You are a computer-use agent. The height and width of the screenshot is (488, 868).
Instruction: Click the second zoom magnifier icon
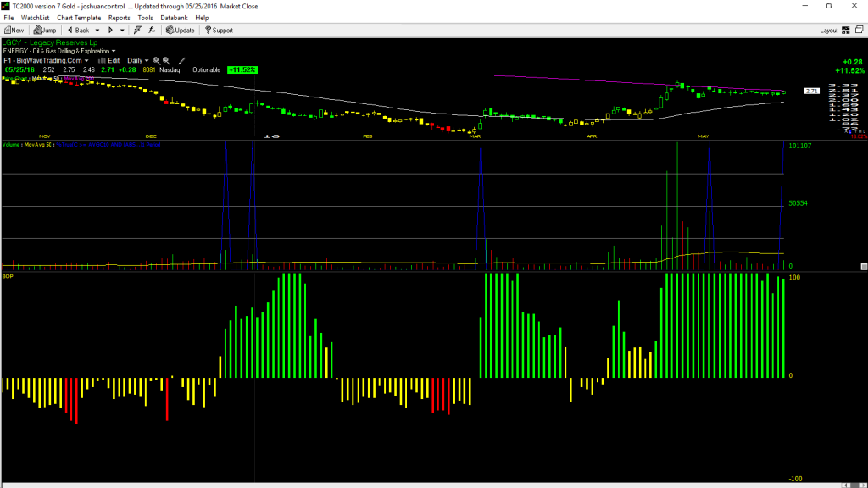(x=166, y=61)
